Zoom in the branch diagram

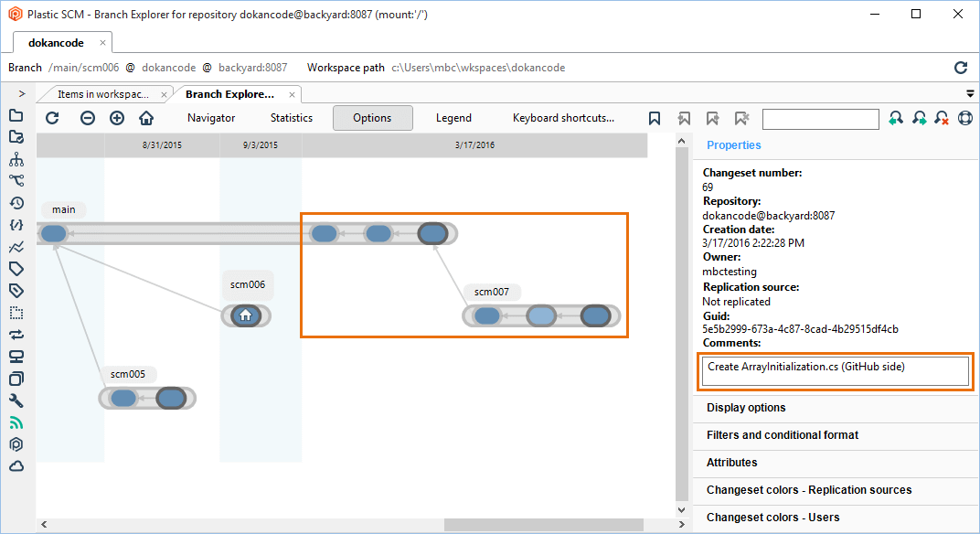click(117, 118)
